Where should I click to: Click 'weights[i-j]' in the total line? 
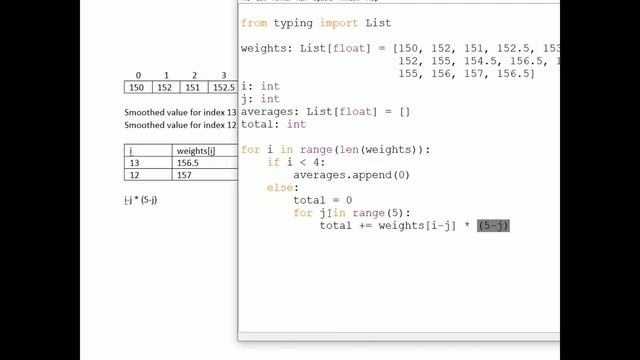[x=417, y=226]
